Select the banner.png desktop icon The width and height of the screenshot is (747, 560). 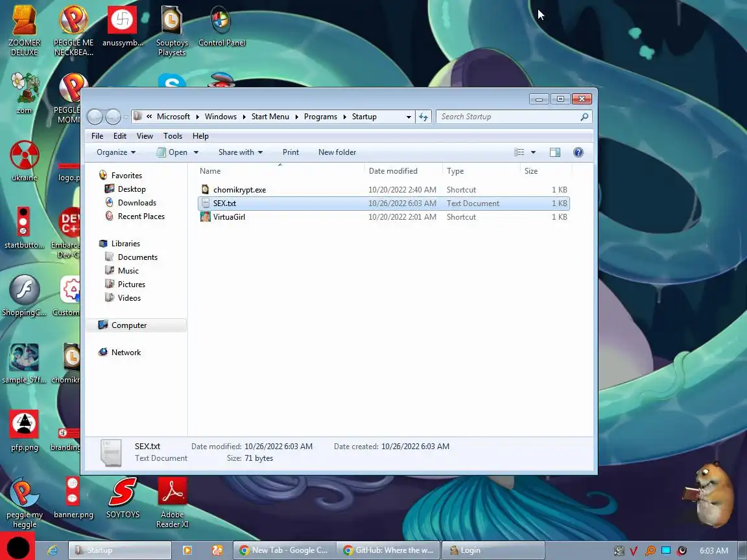tap(73, 498)
